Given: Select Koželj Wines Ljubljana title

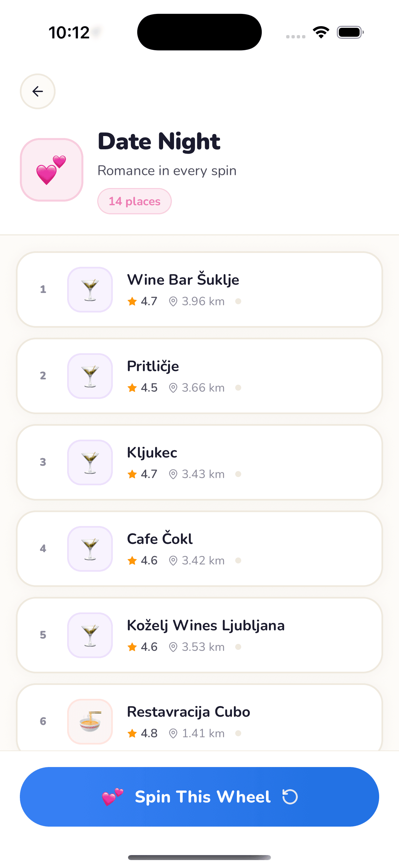Looking at the screenshot, I should pyautogui.click(x=206, y=626).
